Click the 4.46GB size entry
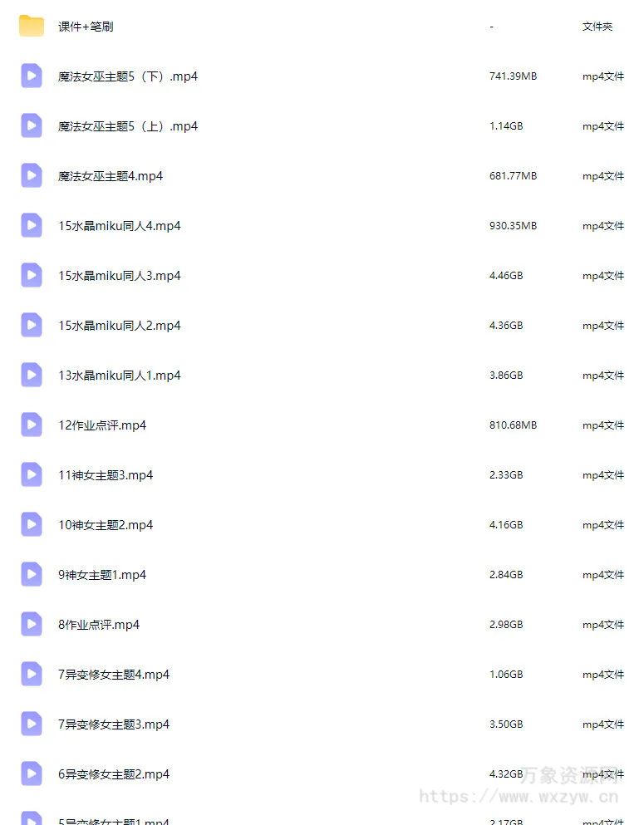Viewport: 644px width, 825px height. pyautogui.click(x=506, y=275)
